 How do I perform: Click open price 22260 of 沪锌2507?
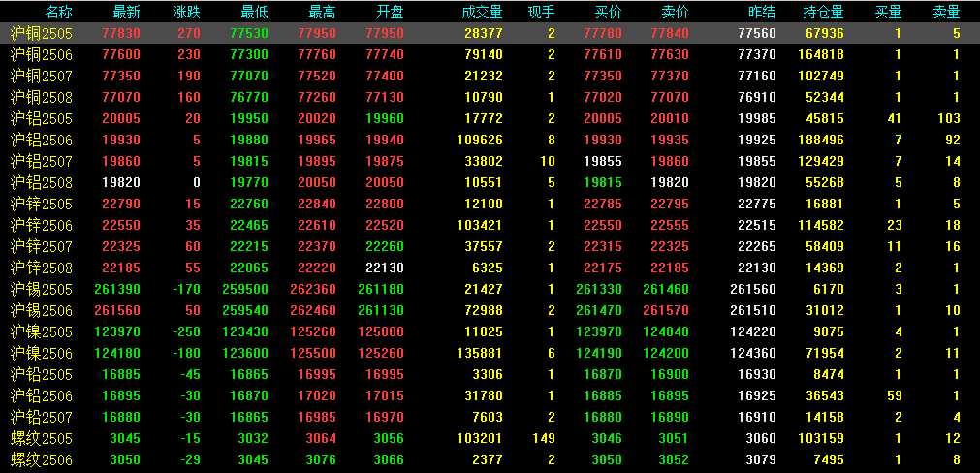385,246
